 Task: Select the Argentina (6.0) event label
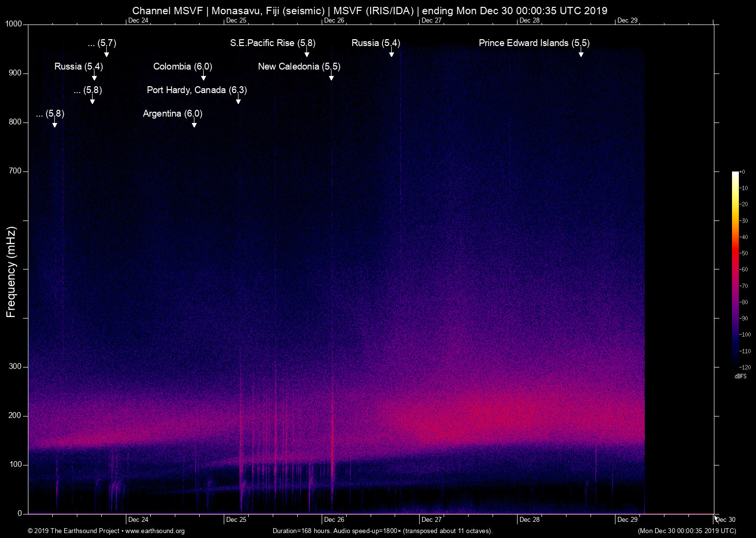172,114
